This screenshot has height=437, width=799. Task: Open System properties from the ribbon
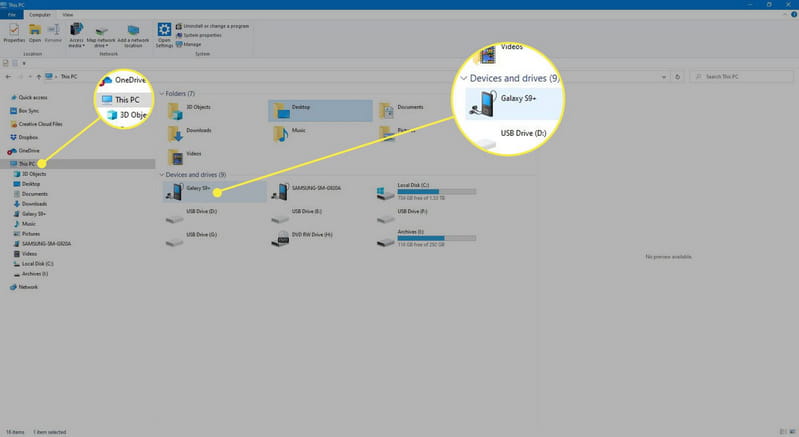[x=199, y=35]
